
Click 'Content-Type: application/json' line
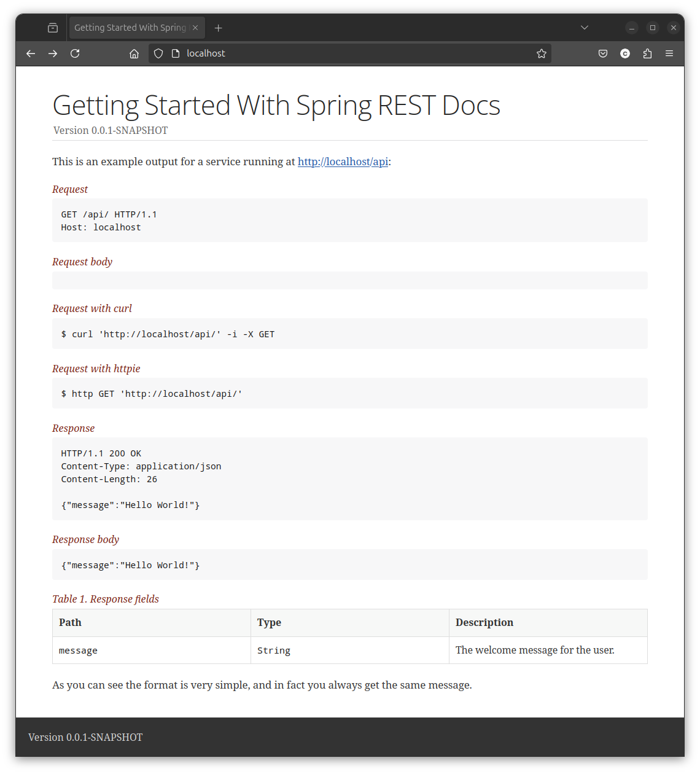click(x=141, y=466)
